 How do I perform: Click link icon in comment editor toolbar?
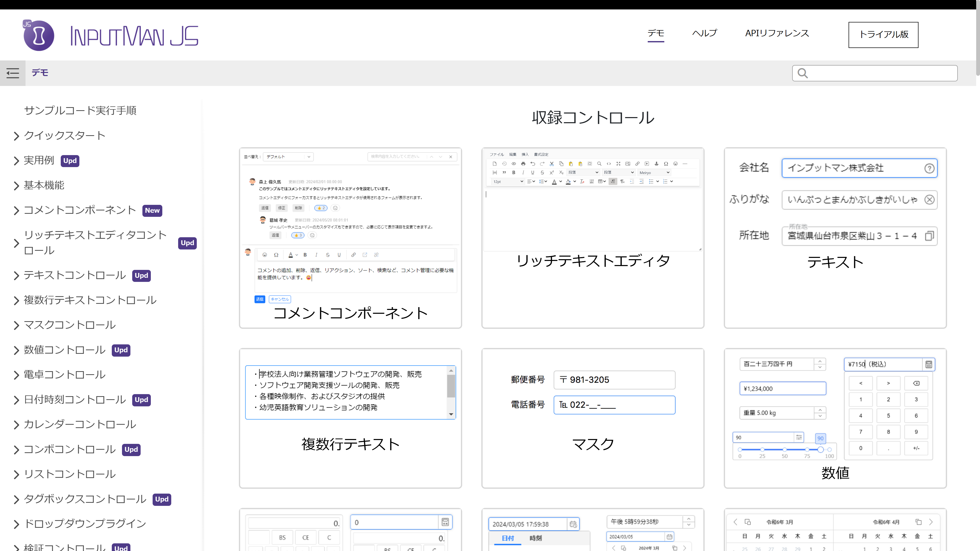[x=353, y=255]
